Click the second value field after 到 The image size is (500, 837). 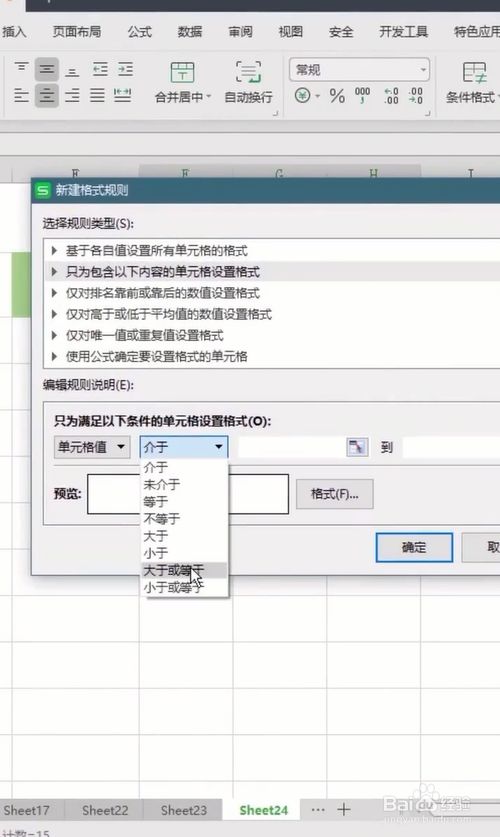451,447
